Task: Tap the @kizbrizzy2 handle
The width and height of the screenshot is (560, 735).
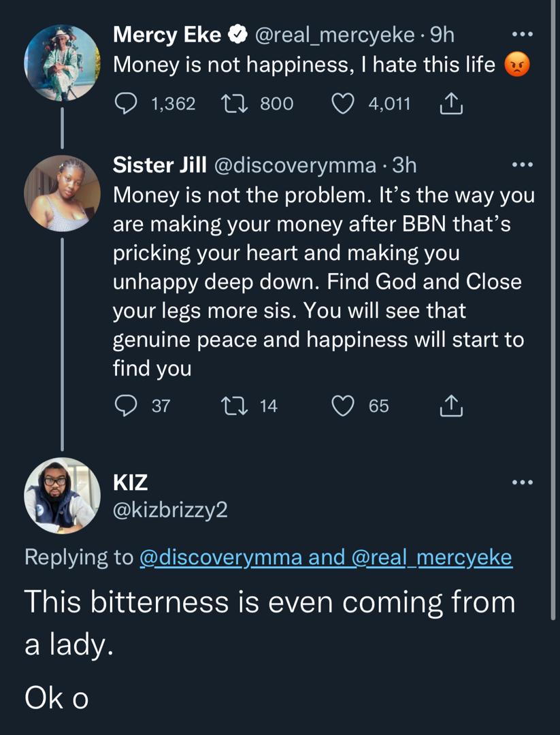Action: click(170, 509)
